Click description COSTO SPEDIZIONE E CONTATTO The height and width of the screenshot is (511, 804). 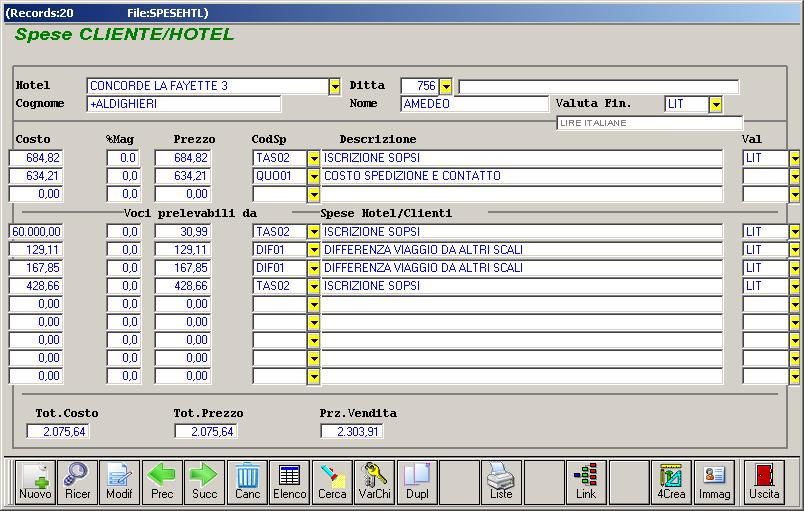(521, 176)
